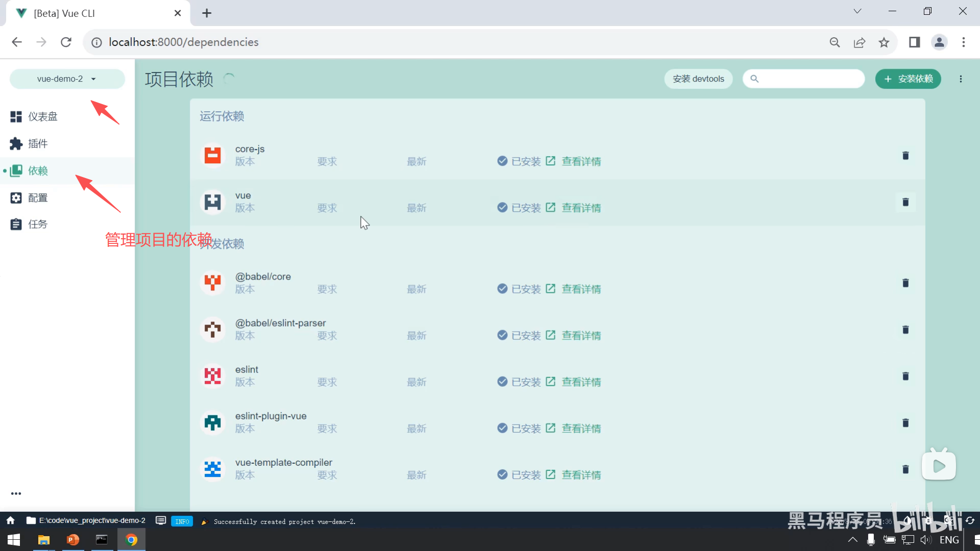Expand the vue-demo-2 project dropdown
980x551 pixels.
(67, 79)
